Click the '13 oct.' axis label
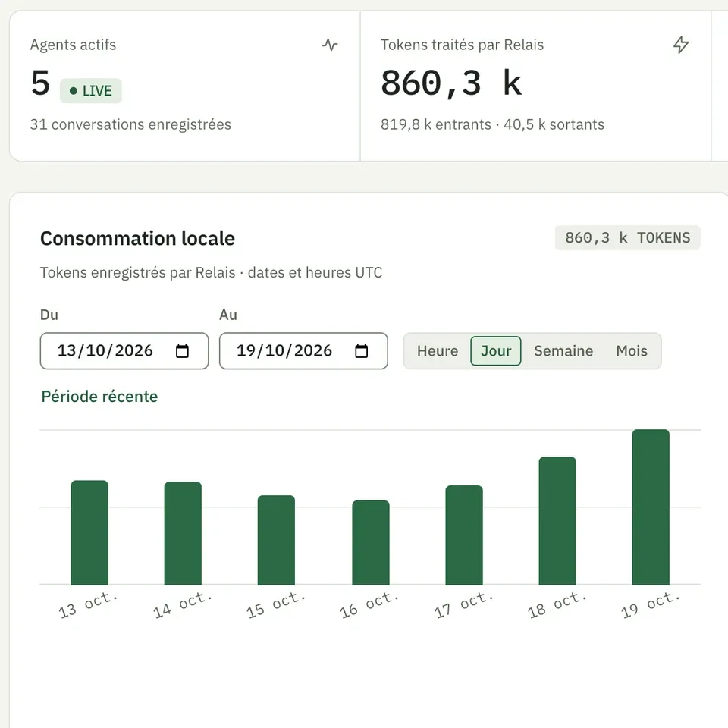The height and width of the screenshot is (728, 728). click(x=88, y=605)
